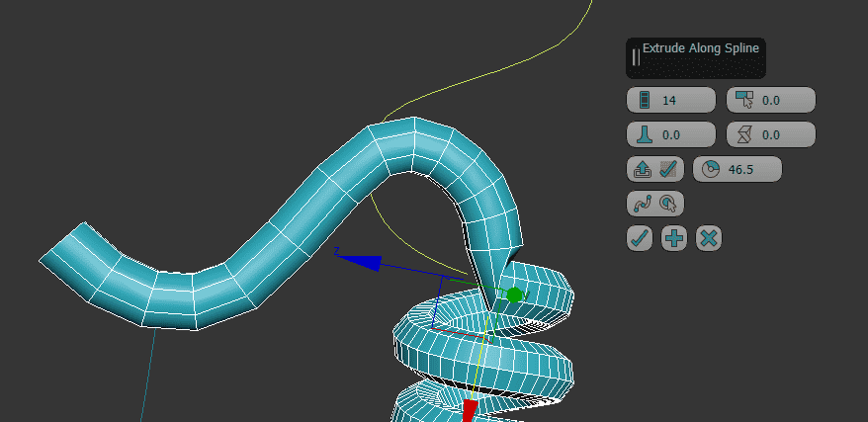
Task: Apply and continue with the plus button
Action: pyautogui.click(x=674, y=238)
